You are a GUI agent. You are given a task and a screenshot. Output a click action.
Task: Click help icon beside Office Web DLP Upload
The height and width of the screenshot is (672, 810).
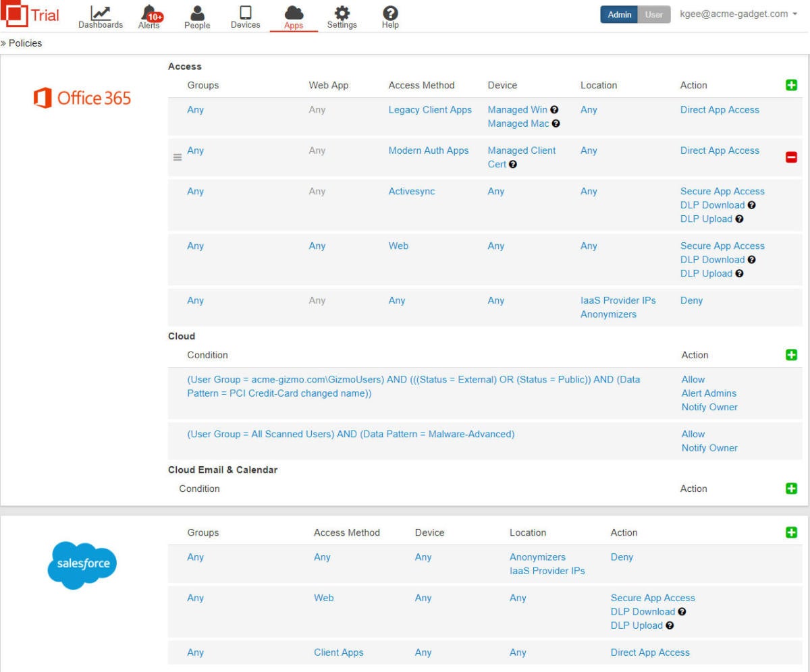[739, 274]
